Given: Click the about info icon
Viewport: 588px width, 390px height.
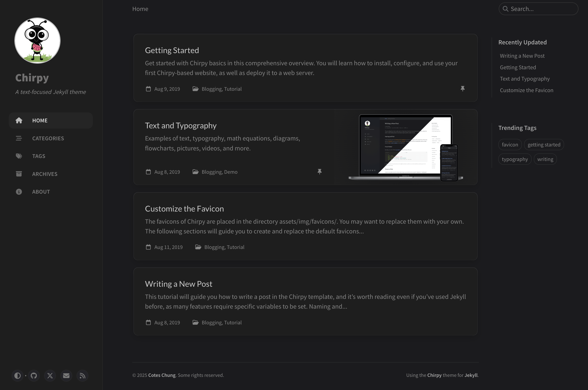Looking at the screenshot, I should tap(19, 191).
